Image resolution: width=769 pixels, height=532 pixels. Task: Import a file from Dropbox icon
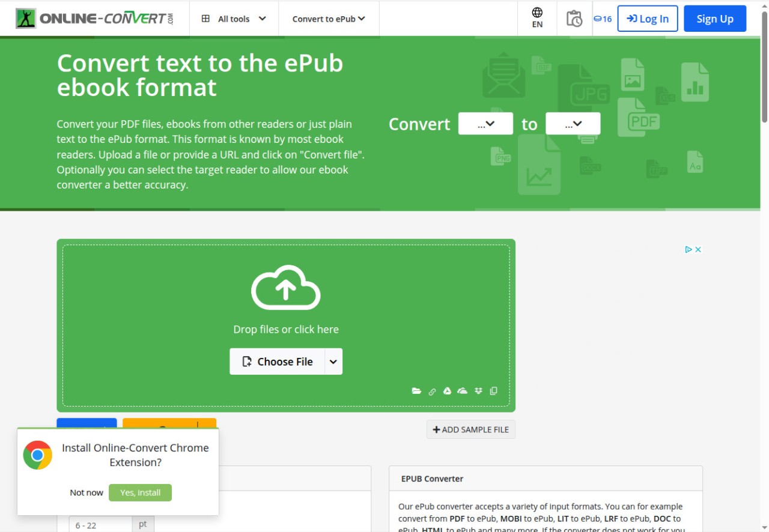click(x=478, y=391)
